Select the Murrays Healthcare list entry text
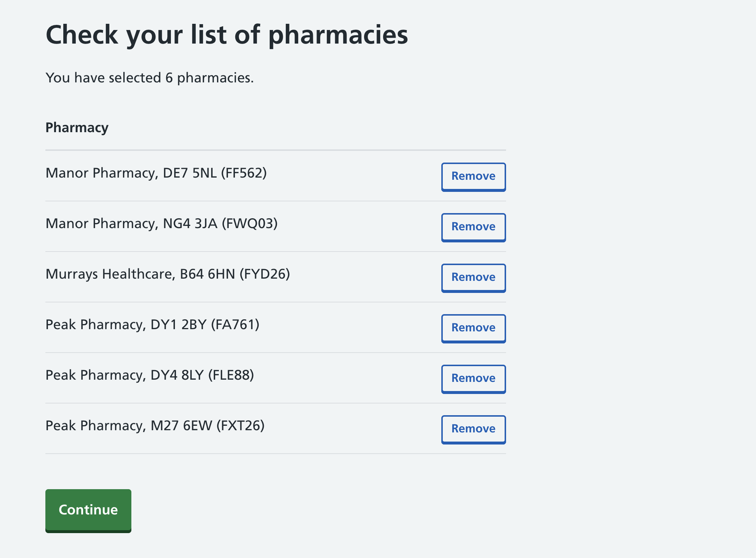The width and height of the screenshot is (756, 558). click(x=168, y=274)
